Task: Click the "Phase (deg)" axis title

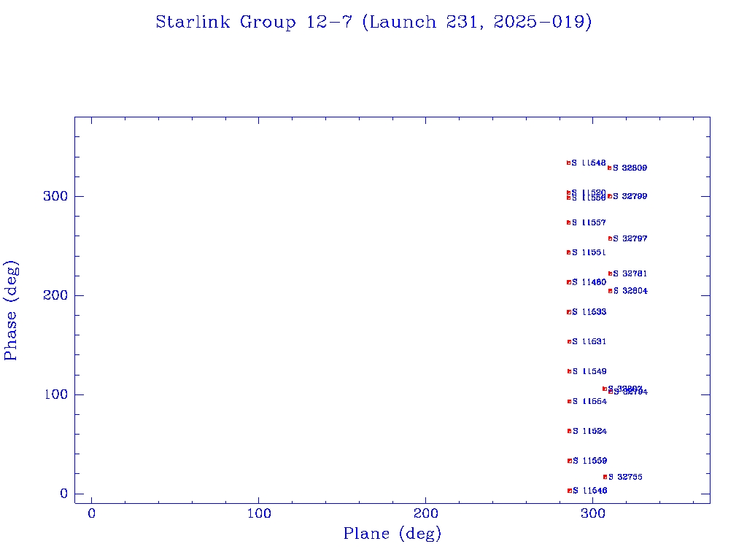Action: pyautogui.click(x=10, y=311)
